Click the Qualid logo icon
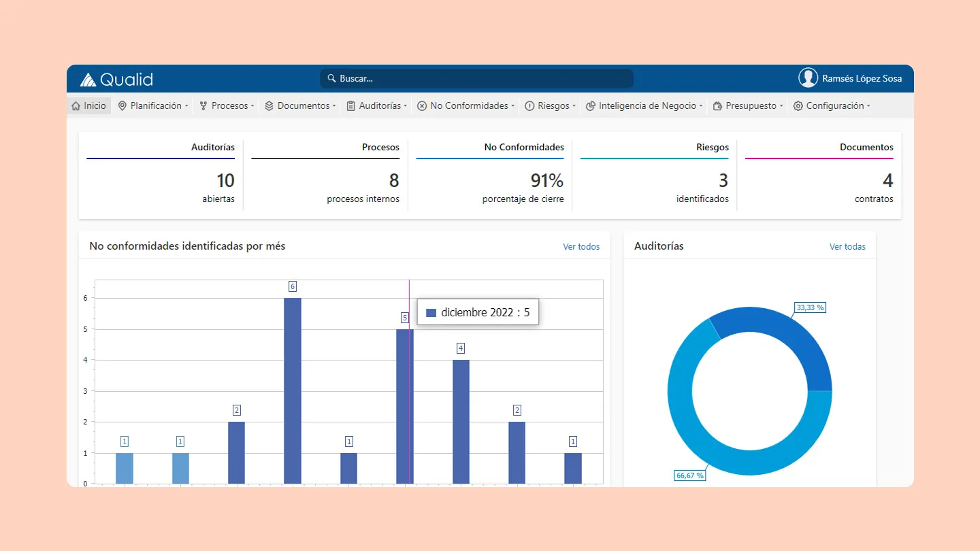 88,80
